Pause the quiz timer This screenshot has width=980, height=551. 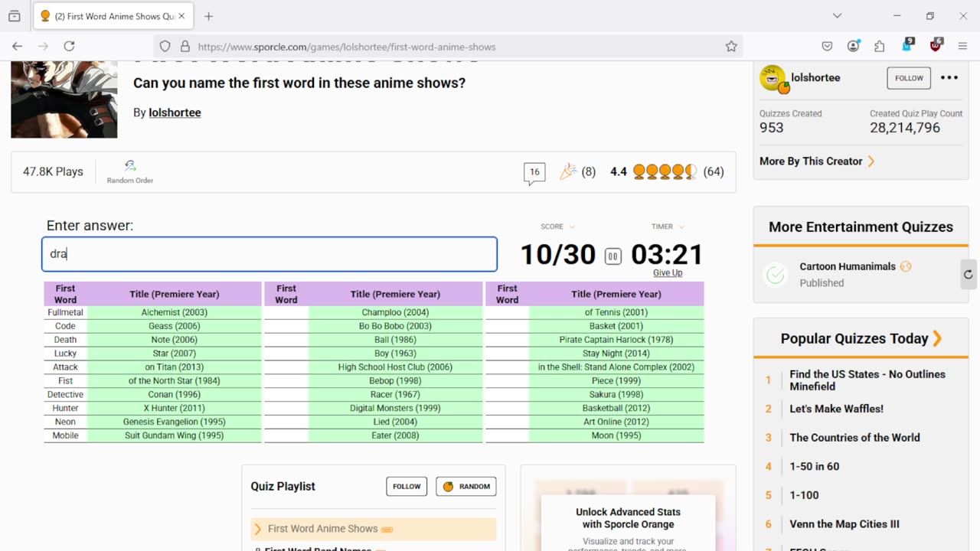[x=612, y=256]
